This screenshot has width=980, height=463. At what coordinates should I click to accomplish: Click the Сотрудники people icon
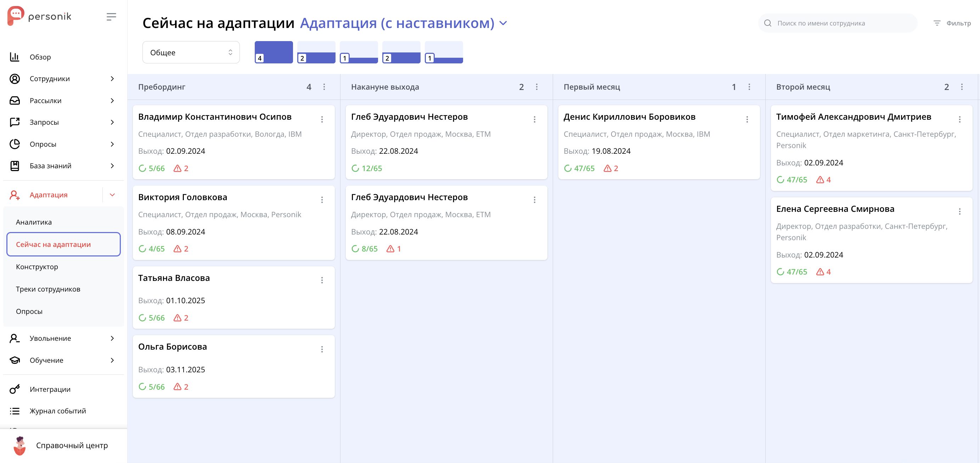[15, 78]
